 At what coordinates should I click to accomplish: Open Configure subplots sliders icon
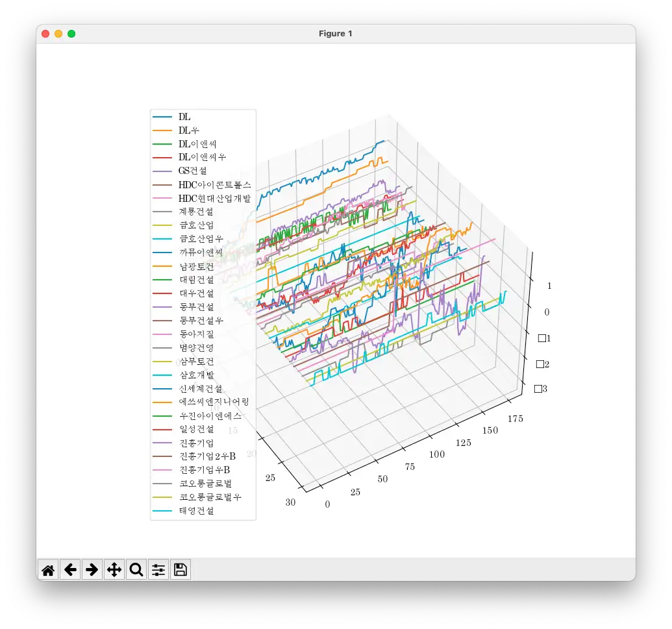pos(158,570)
